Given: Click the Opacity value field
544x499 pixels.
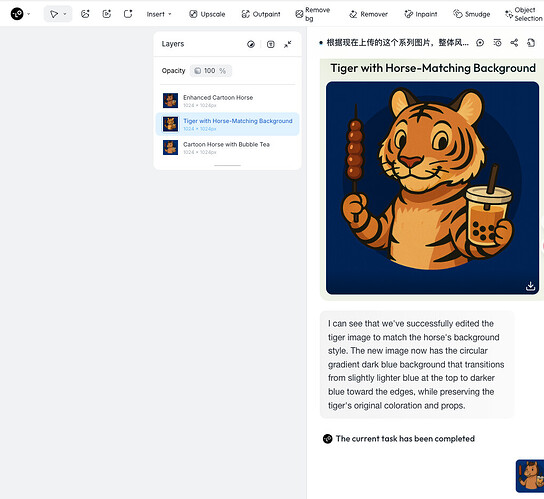Looking at the screenshot, I should point(211,71).
